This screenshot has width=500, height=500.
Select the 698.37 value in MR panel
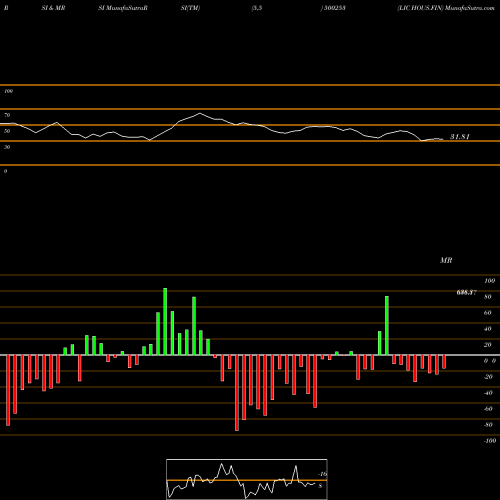[x=466, y=292]
